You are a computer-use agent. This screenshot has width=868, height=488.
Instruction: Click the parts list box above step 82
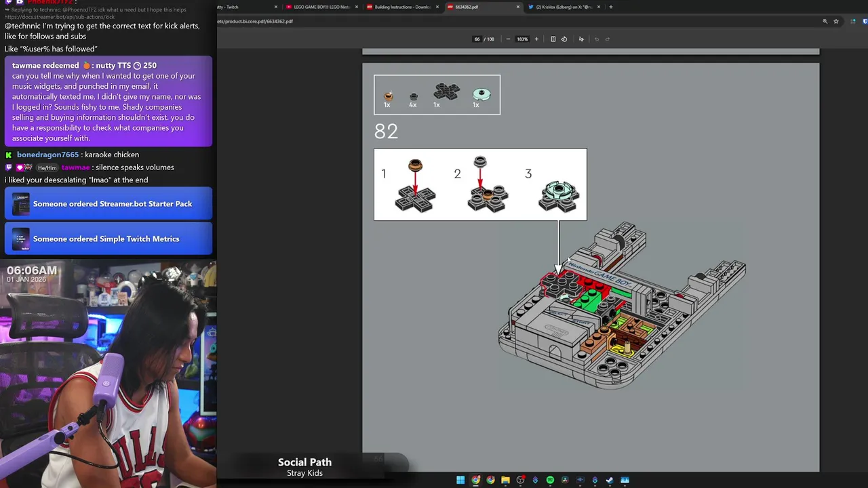(437, 95)
